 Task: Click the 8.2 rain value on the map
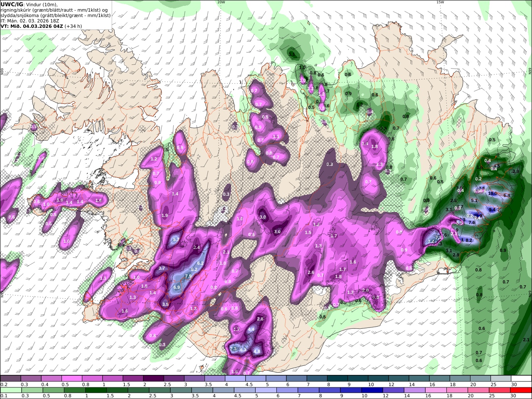[x=469, y=240]
